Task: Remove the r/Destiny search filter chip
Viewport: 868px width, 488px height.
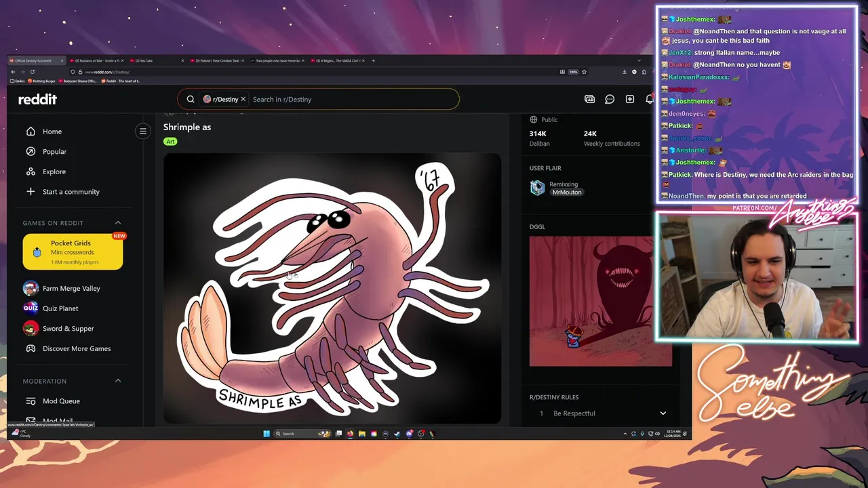Action: tap(243, 99)
